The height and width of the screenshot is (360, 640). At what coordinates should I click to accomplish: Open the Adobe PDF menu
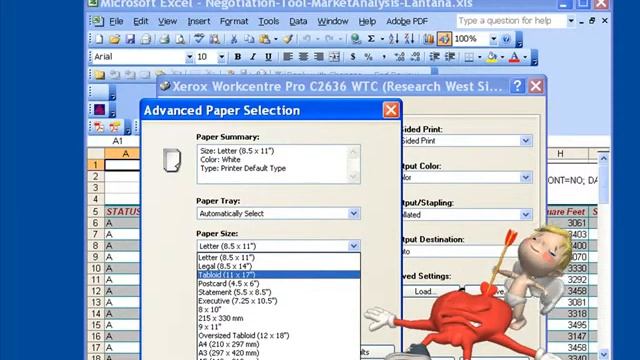407,21
